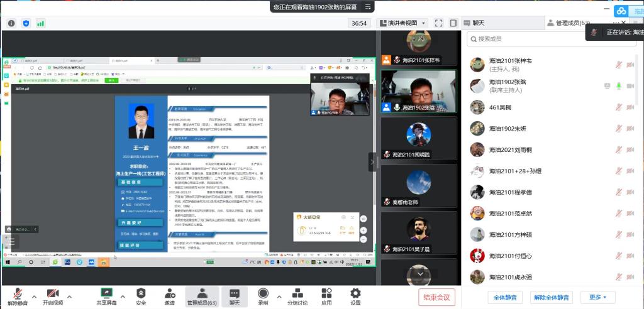Open the 更多 dropdown in members panel
644x309 pixels.
(x=597, y=297)
